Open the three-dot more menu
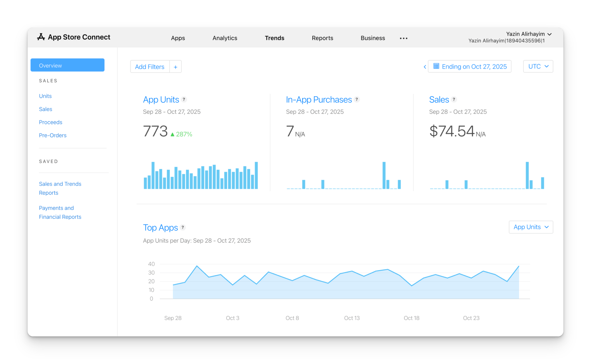591x364 pixels. (404, 38)
